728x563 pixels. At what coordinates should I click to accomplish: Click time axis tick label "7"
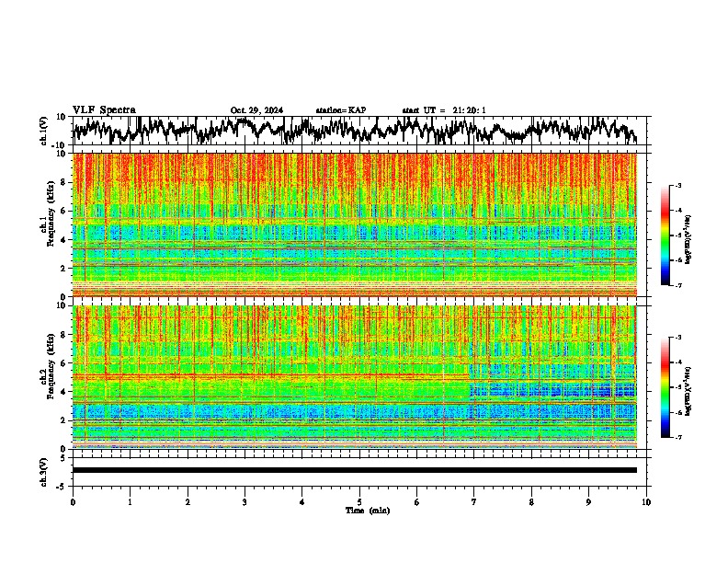tap(474, 502)
